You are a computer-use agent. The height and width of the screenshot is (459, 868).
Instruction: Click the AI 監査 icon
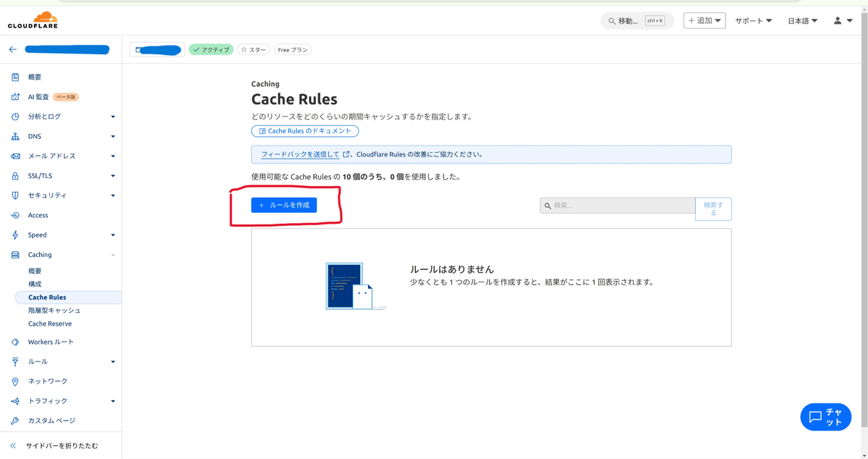pos(15,96)
